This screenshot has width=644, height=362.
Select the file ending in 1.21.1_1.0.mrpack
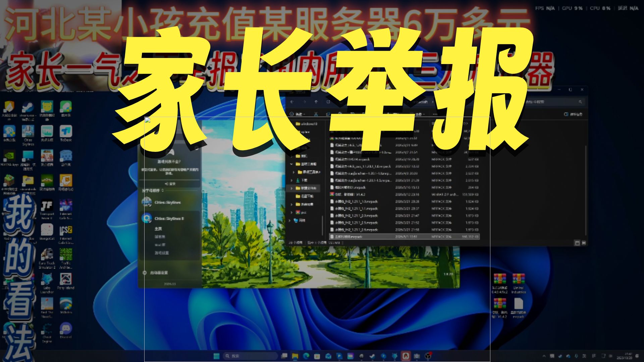click(x=404, y=201)
